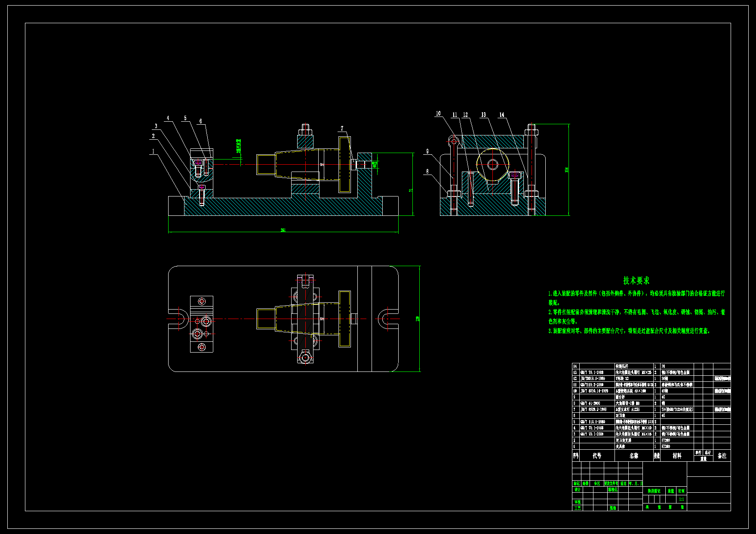Pick balloon number 7 near the support pin
756x534 pixels.
[342, 129]
